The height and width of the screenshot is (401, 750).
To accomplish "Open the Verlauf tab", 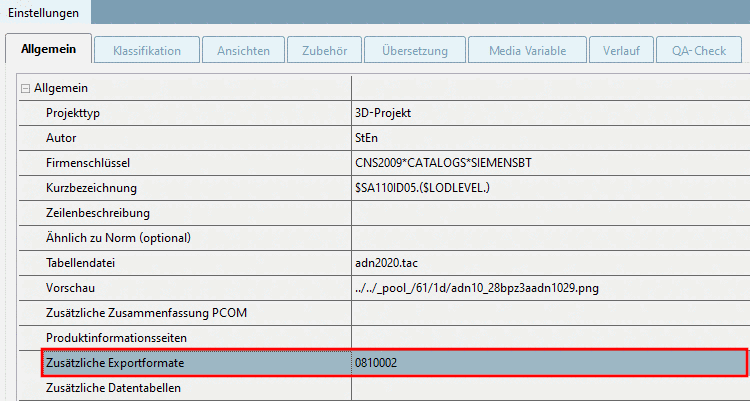I will (621, 50).
